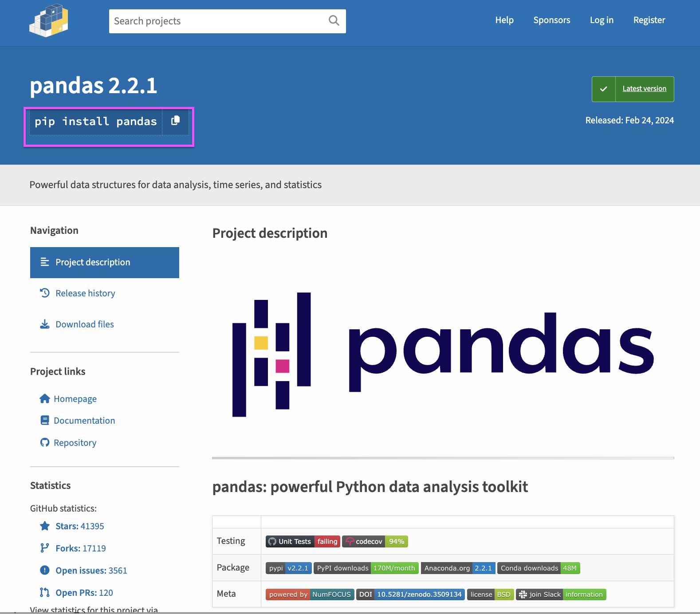Go to Log in page
Viewport: 700px width, 614px height.
(602, 20)
